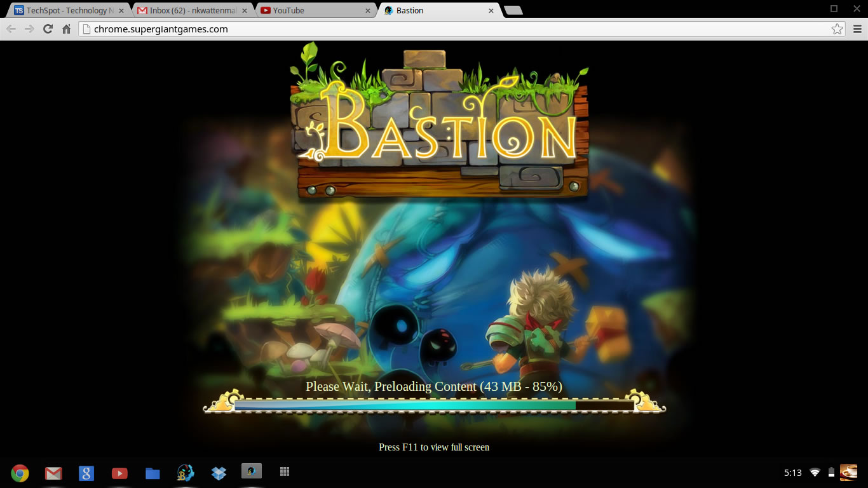Reload the Bastion page
868x488 pixels.
48,29
